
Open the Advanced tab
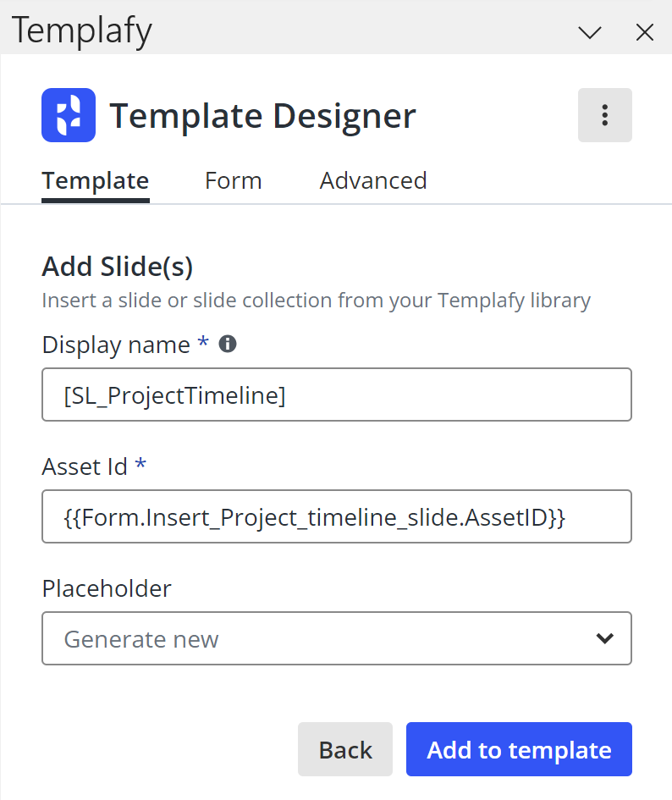point(373,181)
